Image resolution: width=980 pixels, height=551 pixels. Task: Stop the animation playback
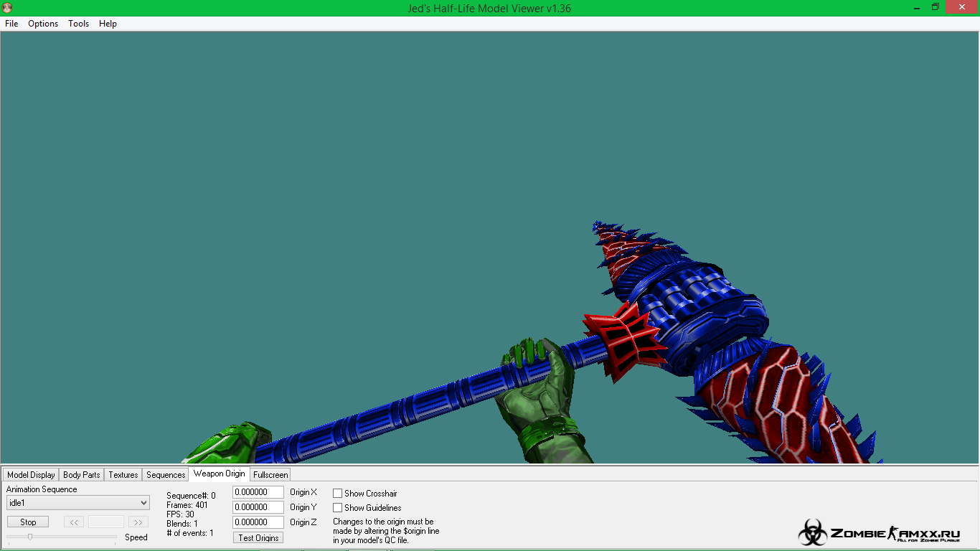pos(28,522)
